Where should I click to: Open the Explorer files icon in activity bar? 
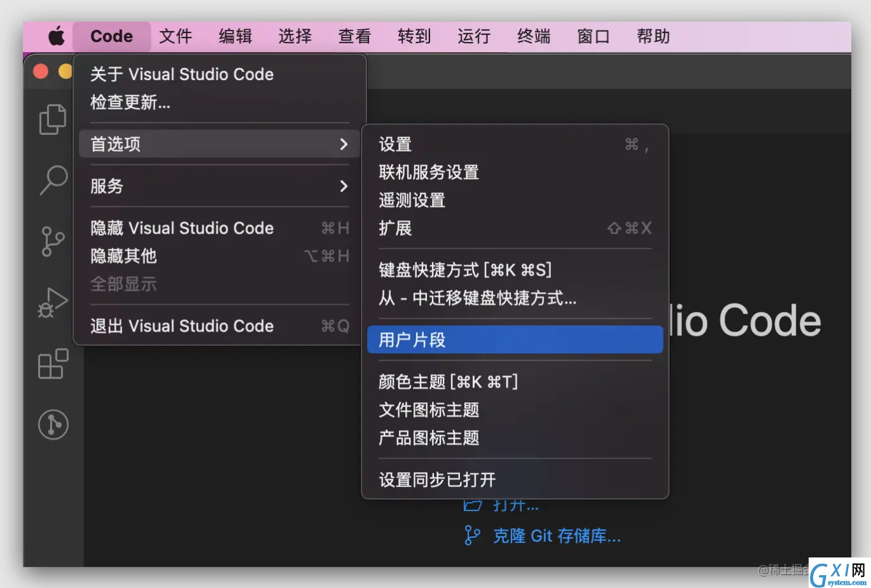click(53, 120)
